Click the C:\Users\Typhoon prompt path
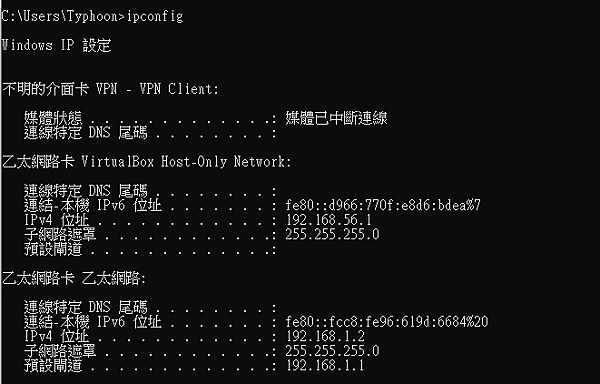 pyautogui.click(x=63, y=17)
